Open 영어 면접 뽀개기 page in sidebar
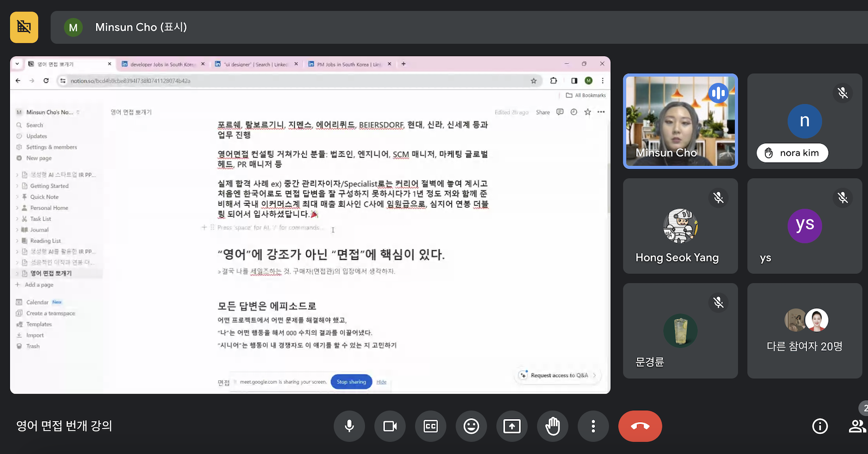 pos(51,273)
